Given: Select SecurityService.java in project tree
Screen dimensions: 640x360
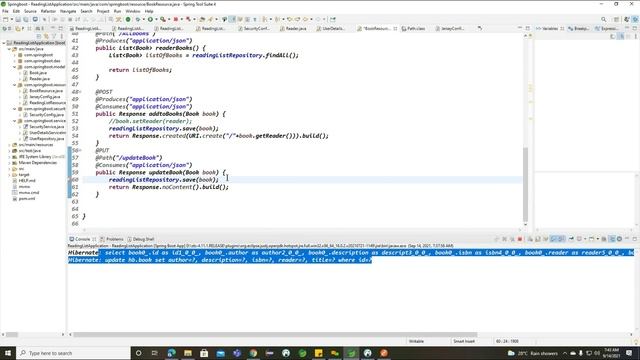Looking at the screenshot, I should (x=46, y=127).
